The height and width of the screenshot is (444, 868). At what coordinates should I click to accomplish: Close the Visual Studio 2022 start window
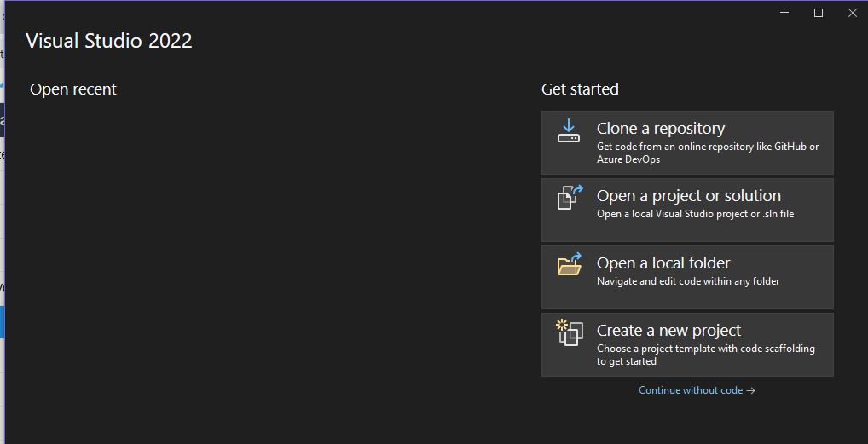(x=852, y=13)
